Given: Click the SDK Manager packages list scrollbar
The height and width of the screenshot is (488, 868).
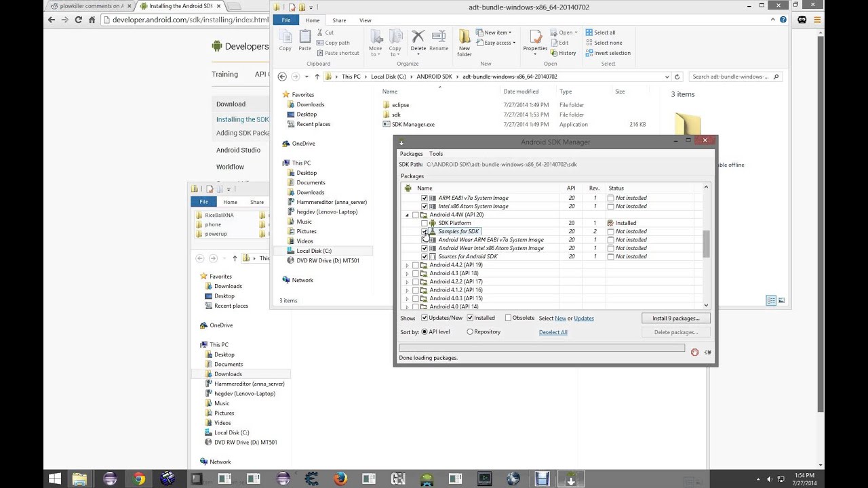Looking at the screenshot, I should tap(706, 244).
